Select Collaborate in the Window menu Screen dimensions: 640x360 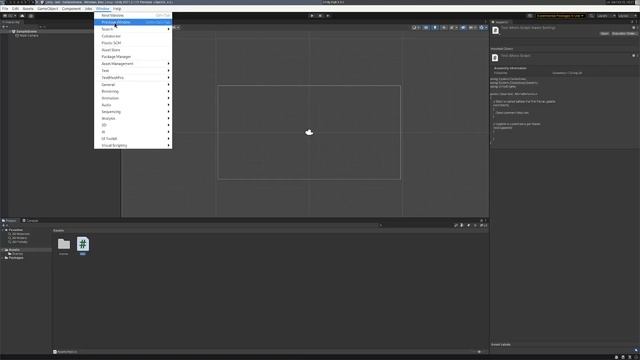click(x=133, y=36)
